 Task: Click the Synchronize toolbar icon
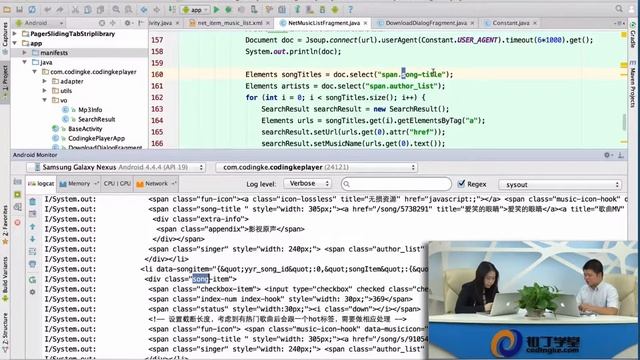(32, 9)
